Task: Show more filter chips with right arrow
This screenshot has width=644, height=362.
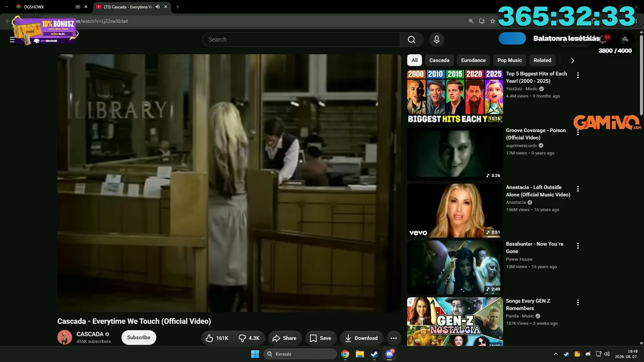Action: pyautogui.click(x=572, y=61)
